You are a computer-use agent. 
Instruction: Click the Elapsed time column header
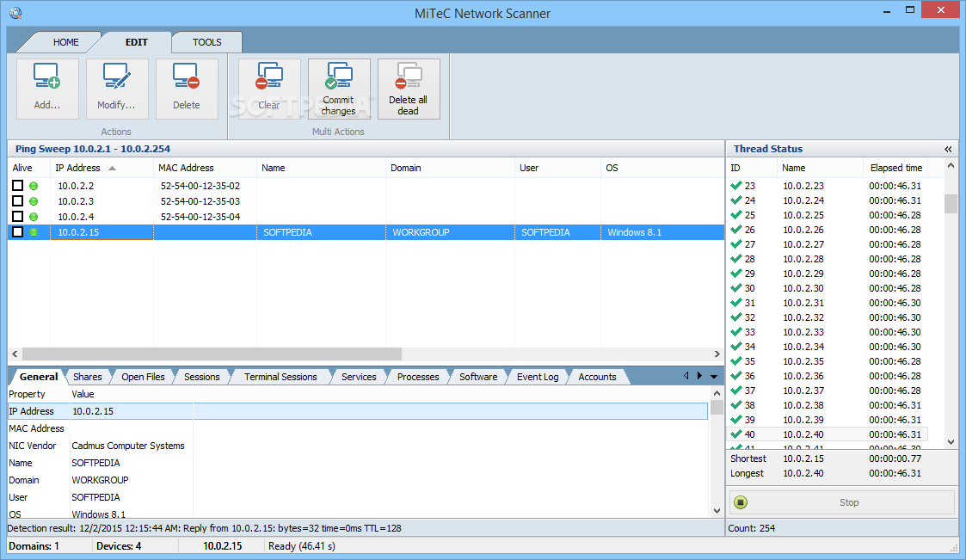(x=895, y=168)
